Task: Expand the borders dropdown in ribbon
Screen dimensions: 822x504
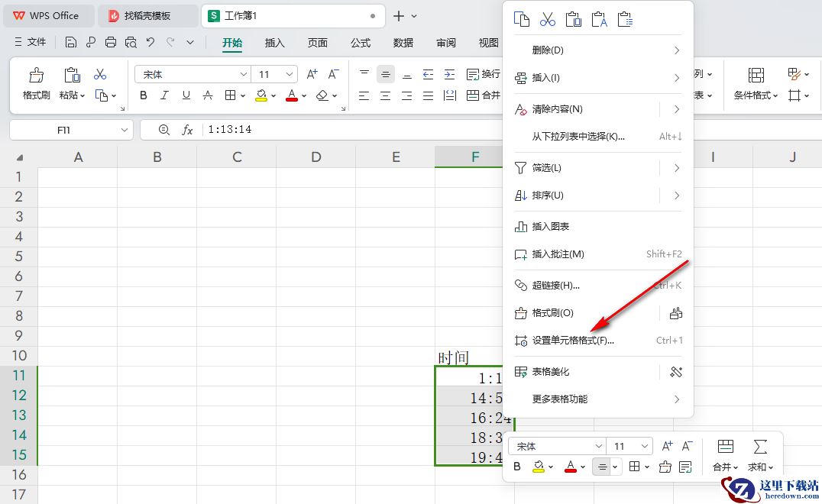Action: click(x=243, y=96)
